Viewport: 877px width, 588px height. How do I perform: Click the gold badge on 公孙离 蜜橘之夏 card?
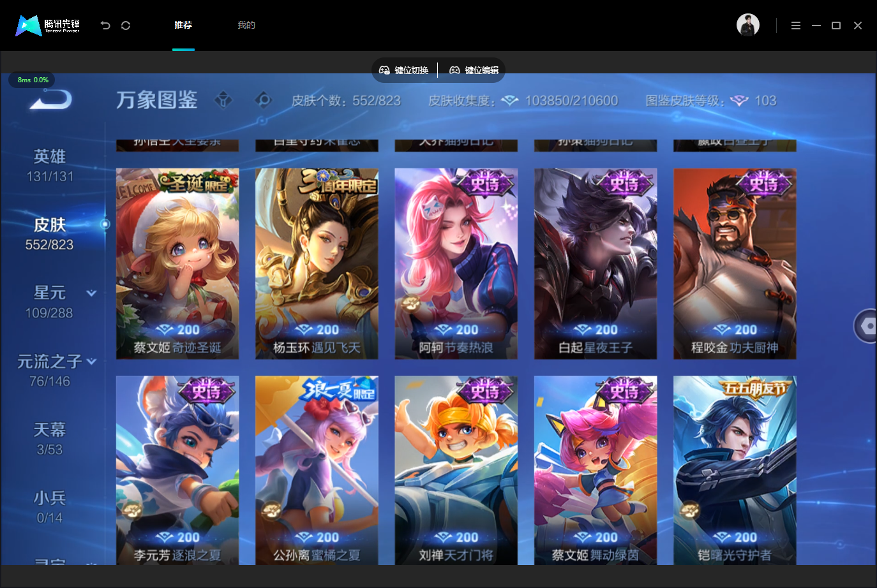coord(271,510)
